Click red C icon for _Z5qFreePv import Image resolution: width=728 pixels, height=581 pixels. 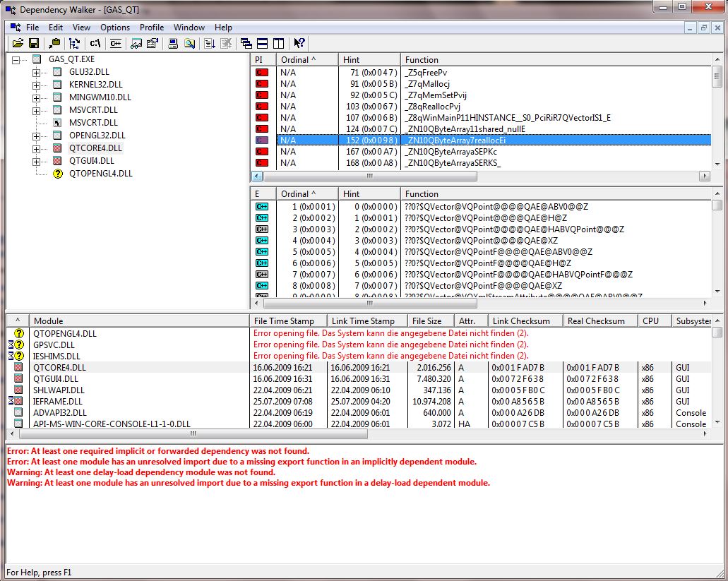(262, 73)
